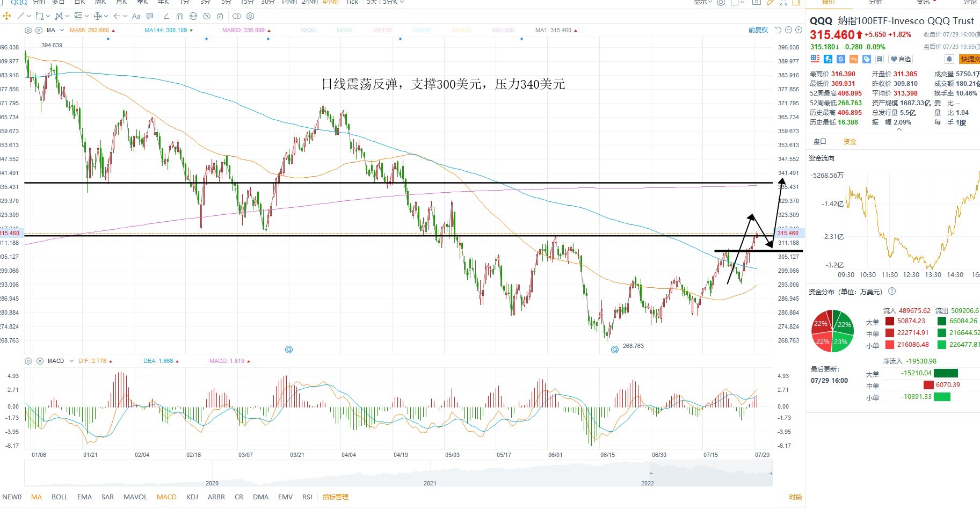
Task: Hide drawings using the crossed-eye icon
Action: [x=207, y=16]
